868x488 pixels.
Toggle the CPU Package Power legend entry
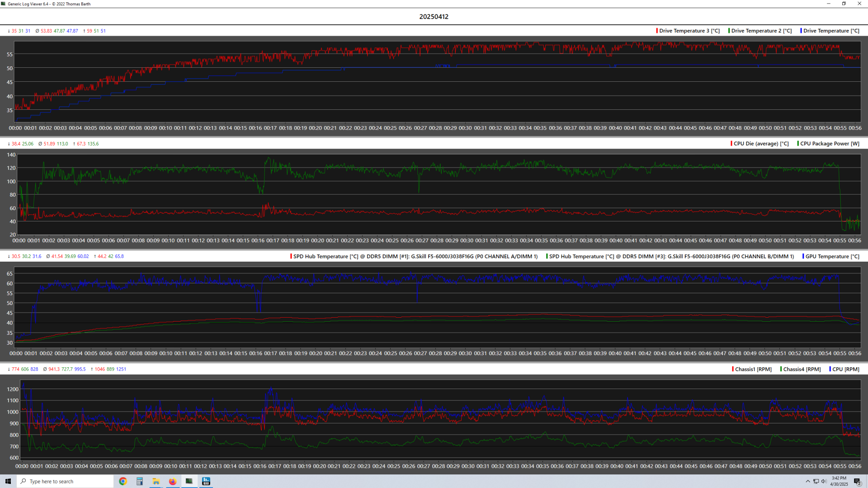click(x=830, y=144)
